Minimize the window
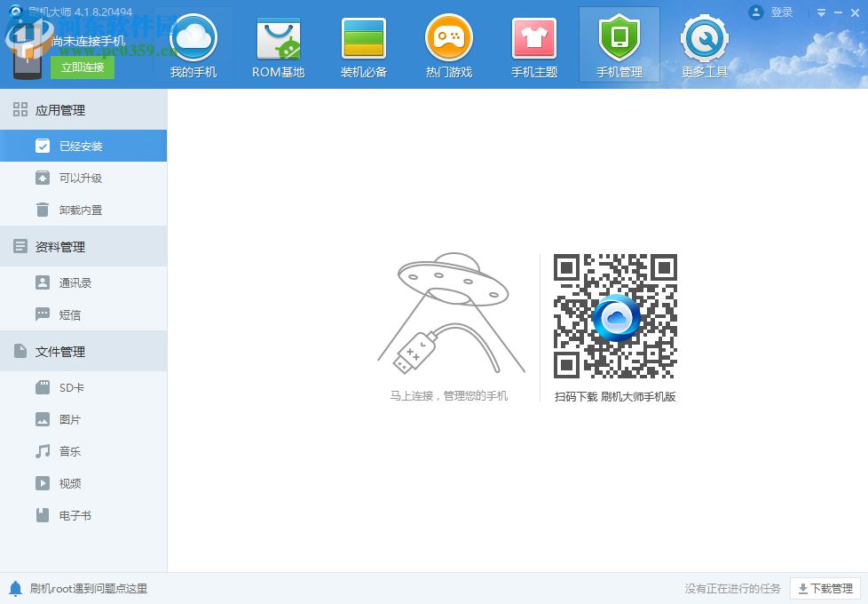Screen dimensions: 868x604 (838, 12)
